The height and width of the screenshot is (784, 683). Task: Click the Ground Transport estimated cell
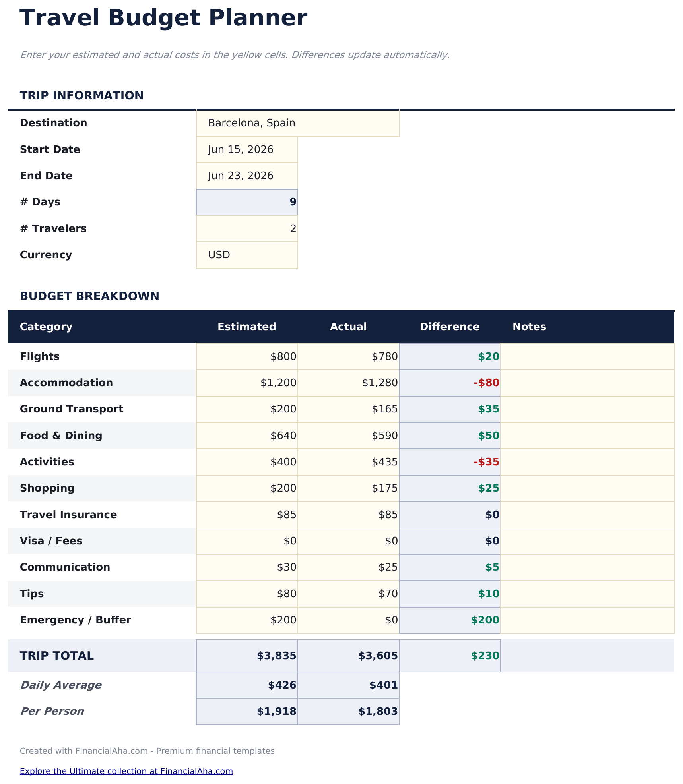point(247,409)
